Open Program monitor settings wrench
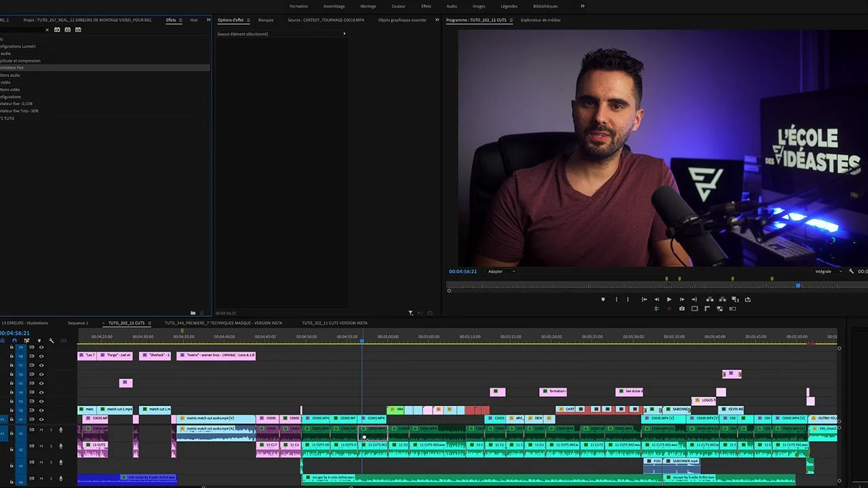Image resolution: width=868 pixels, height=488 pixels. click(851, 271)
